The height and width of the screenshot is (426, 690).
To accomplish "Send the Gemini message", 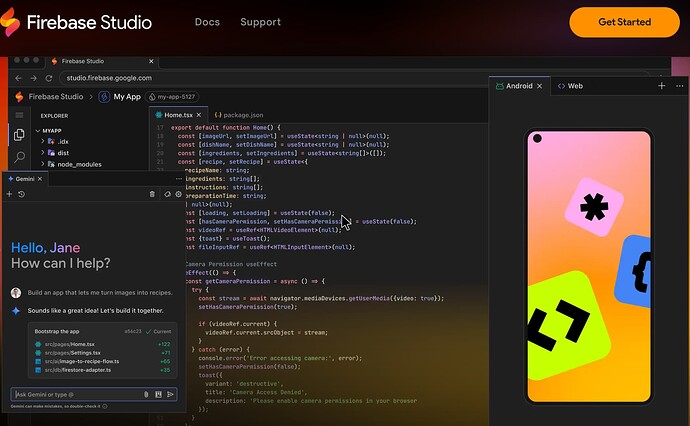I will point(170,394).
